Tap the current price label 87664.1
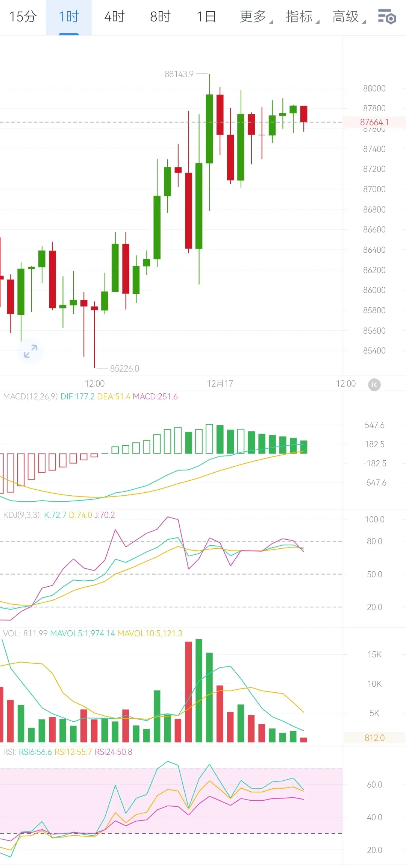 [374, 122]
